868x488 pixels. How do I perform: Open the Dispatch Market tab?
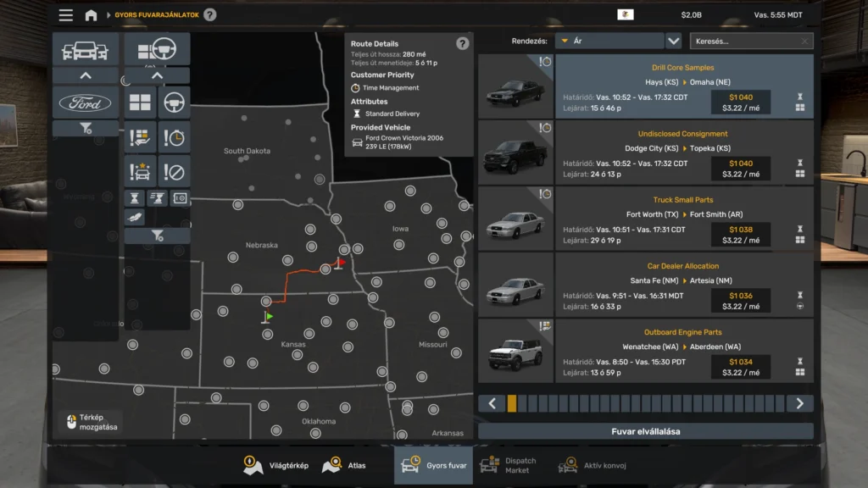tap(509, 465)
